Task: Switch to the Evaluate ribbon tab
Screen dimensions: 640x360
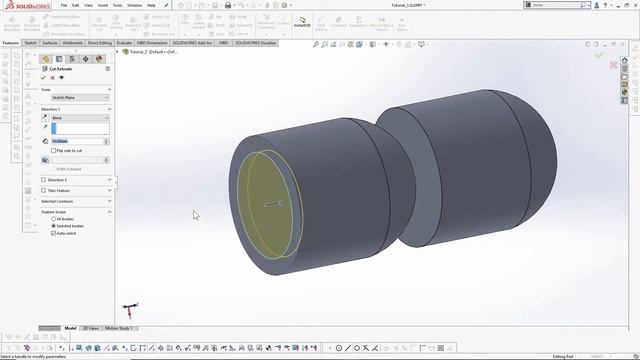Action: pyautogui.click(x=124, y=43)
